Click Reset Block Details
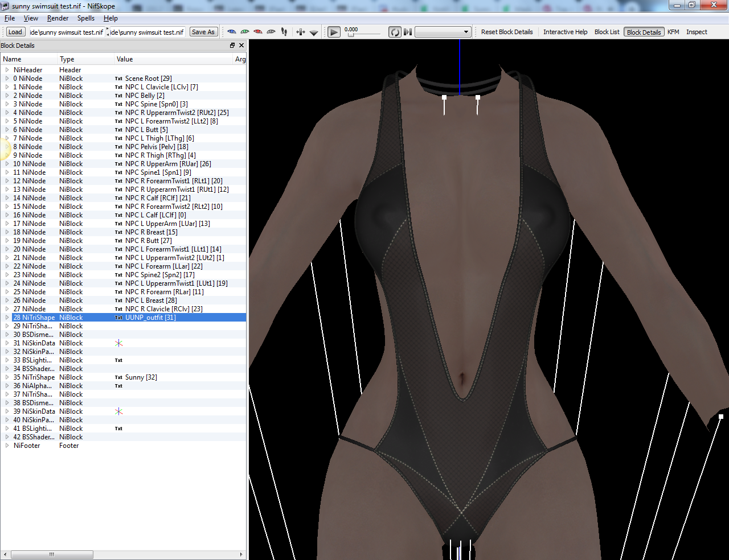 point(507,32)
